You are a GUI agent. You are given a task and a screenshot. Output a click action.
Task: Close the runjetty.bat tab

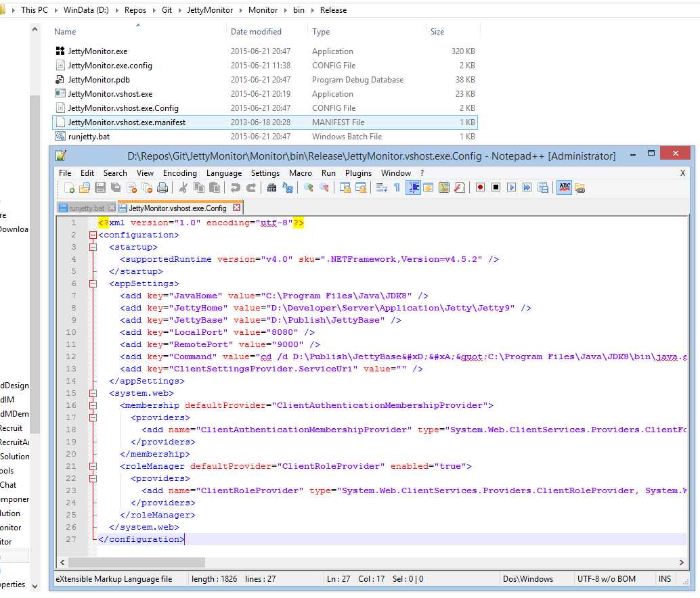(x=112, y=208)
